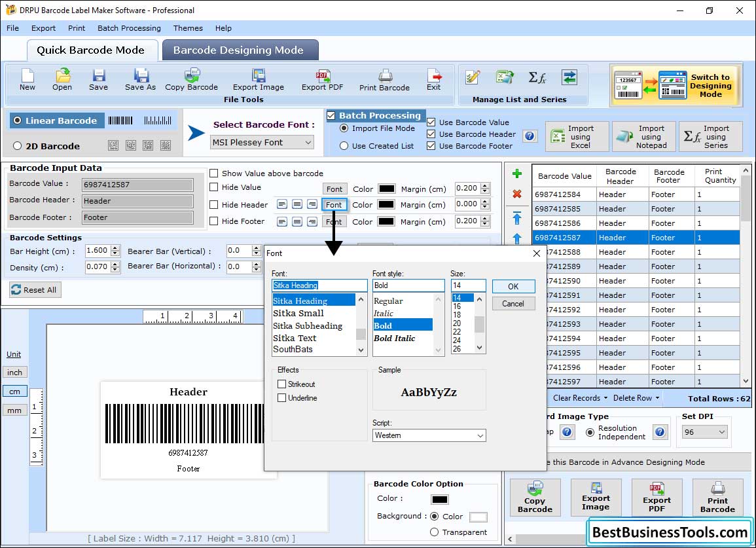Select Transparent background option
756x548 pixels.
434,532
